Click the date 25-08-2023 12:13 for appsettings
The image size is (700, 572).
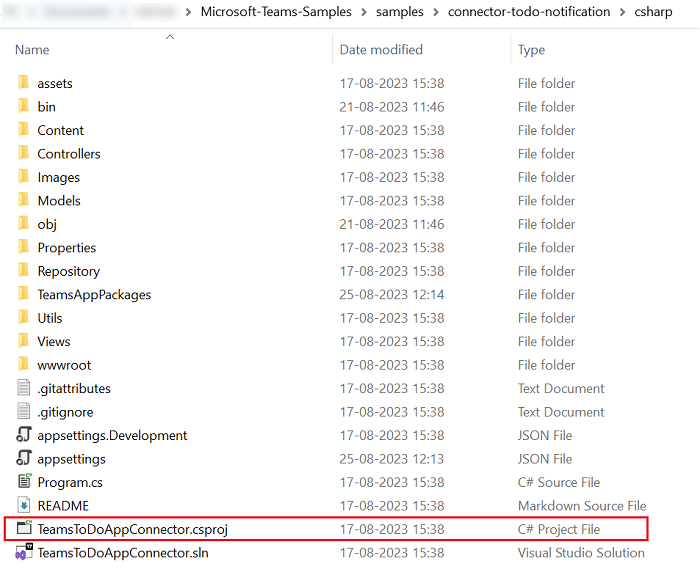pos(392,459)
